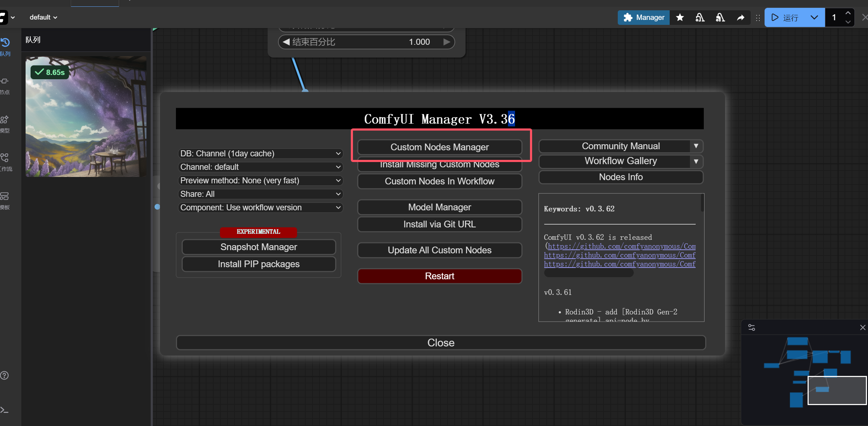868x426 pixels.
Task: Increase the batch count stepper up arrow
Action: tap(848, 13)
